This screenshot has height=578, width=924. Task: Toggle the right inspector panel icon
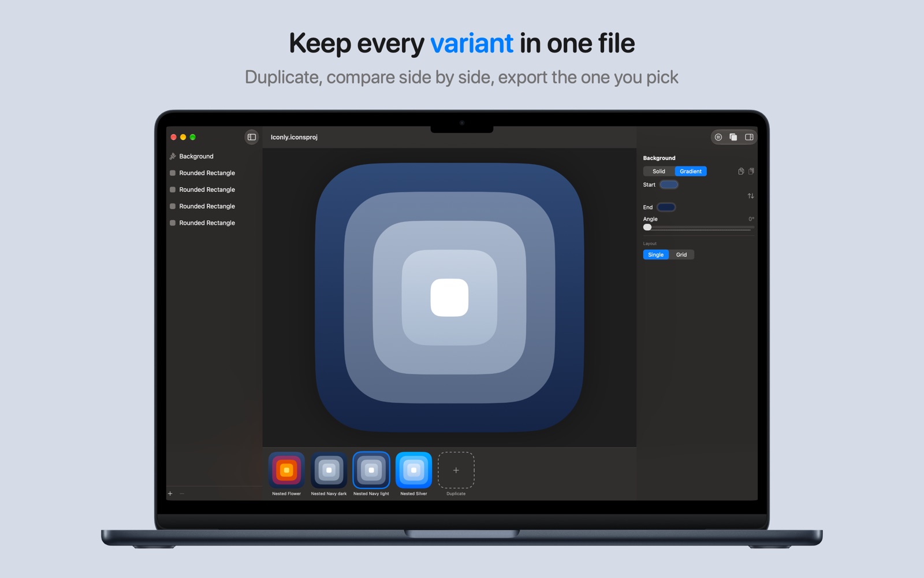click(749, 137)
